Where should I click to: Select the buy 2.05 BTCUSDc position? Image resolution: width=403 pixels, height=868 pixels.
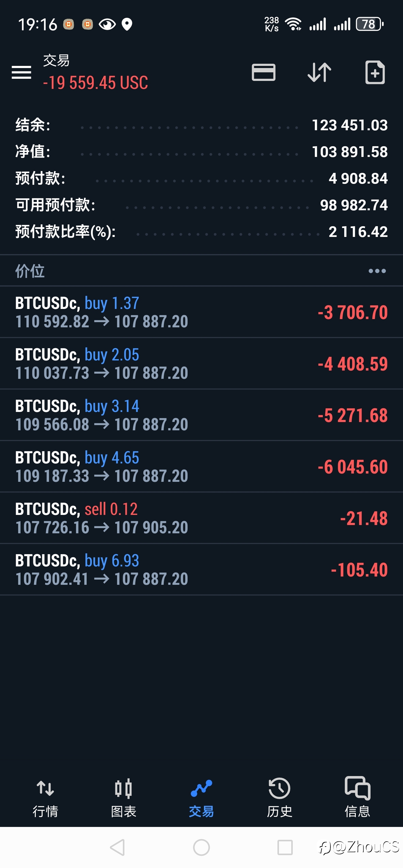click(201, 364)
